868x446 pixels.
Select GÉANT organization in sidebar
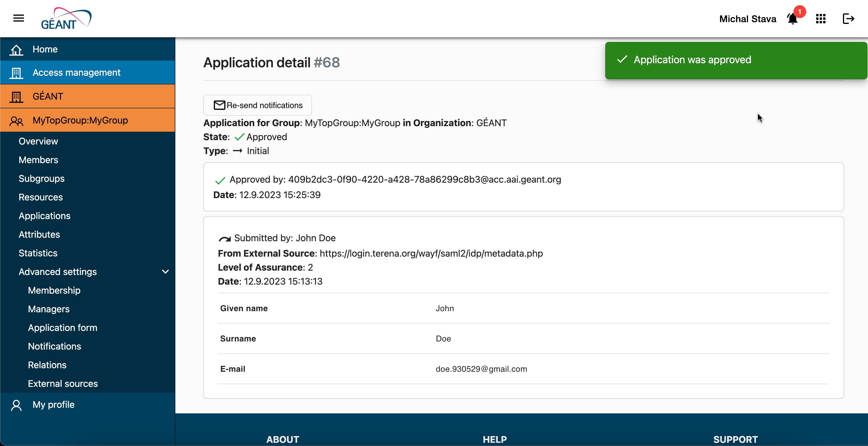pyautogui.click(x=88, y=96)
